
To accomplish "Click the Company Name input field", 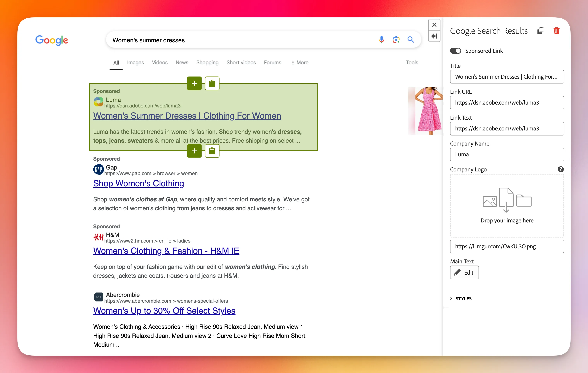I will tap(507, 154).
